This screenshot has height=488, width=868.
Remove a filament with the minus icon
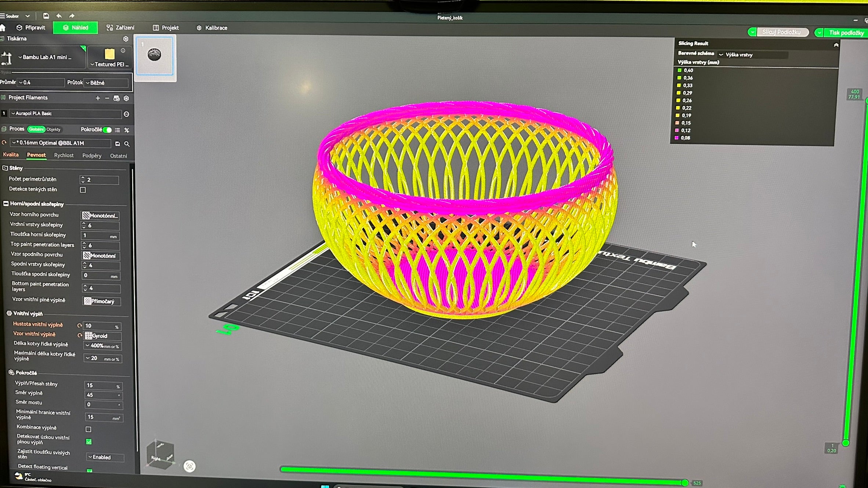[x=107, y=98]
